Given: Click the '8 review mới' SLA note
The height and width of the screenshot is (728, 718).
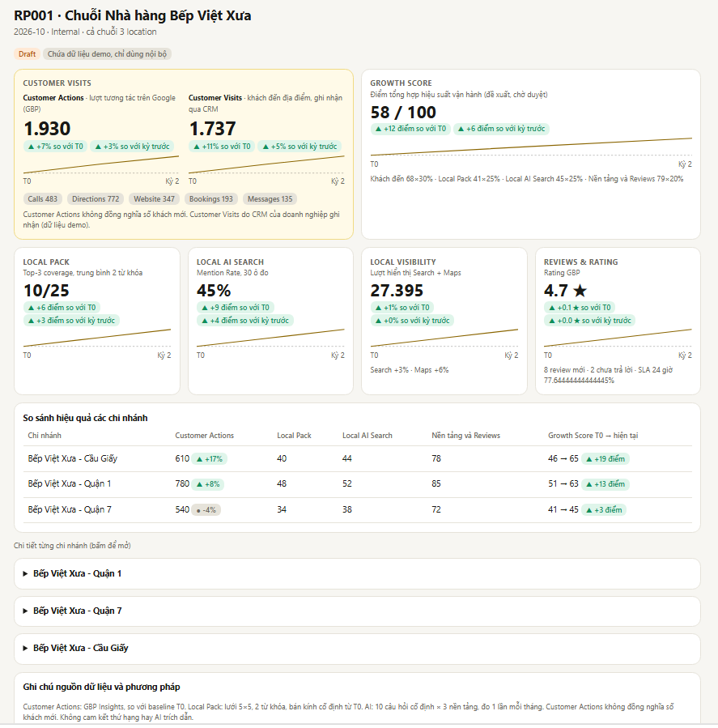Looking at the screenshot, I should 608,375.
